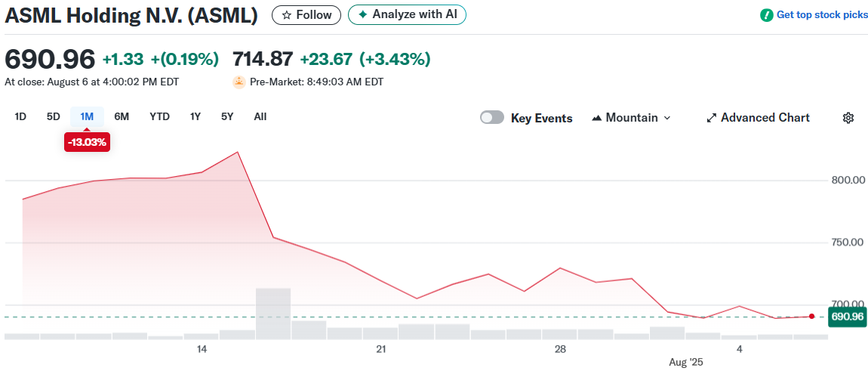Click the green 690.96 price label on chart
Image resolution: width=868 pixels, height=371 pixels.
pyautogui.click(x=847, y=317)
